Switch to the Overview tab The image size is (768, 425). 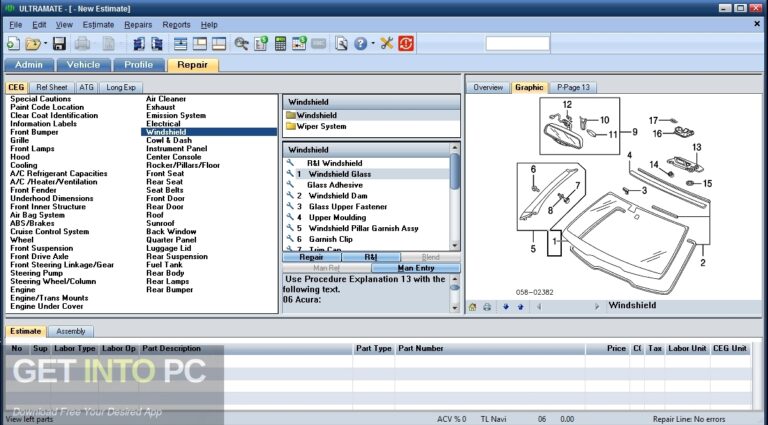[488, 87]
